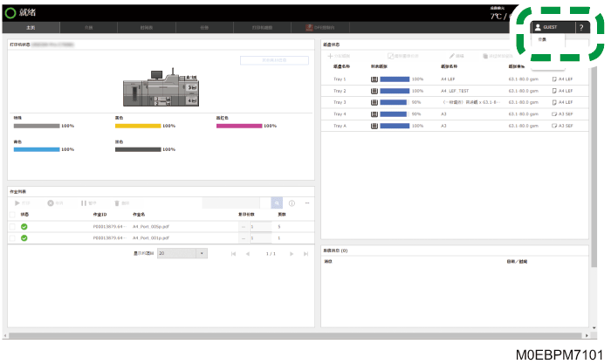Viewport: 611px width, 364px height.
Task: Open the info circle icon in job list
Action: pos(292,203)
